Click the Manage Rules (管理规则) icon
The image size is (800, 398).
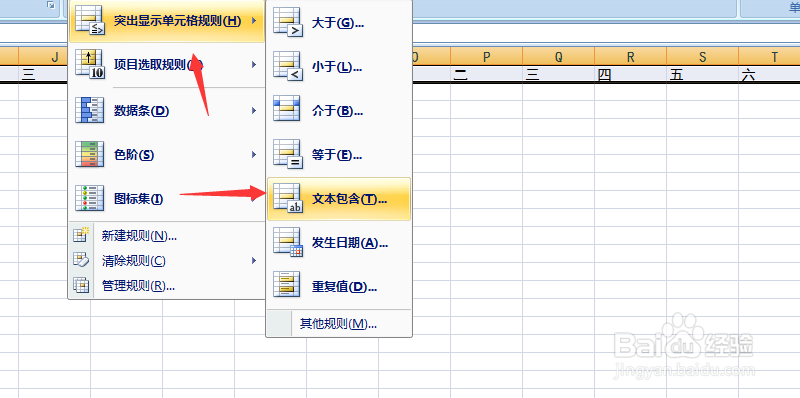[81, 286]
